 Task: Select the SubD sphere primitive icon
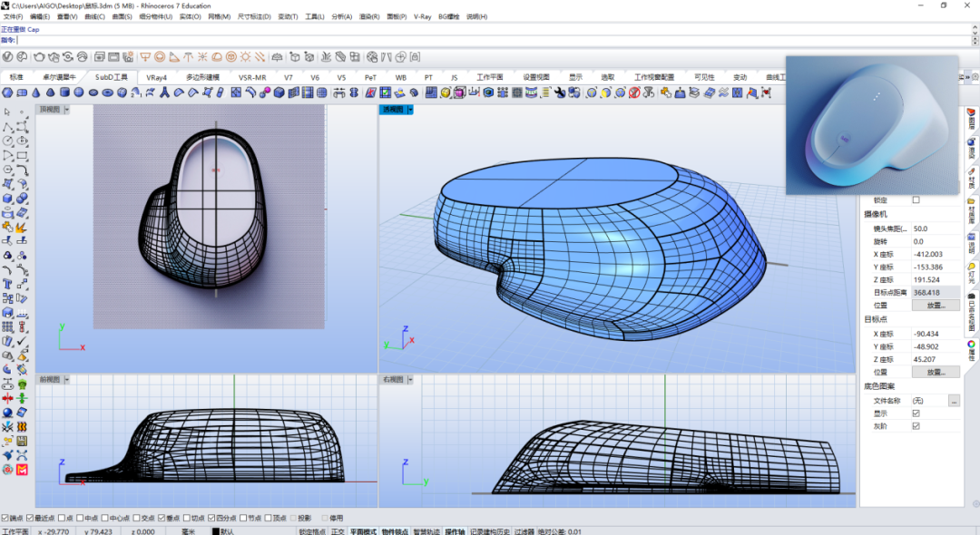point(79,92)
